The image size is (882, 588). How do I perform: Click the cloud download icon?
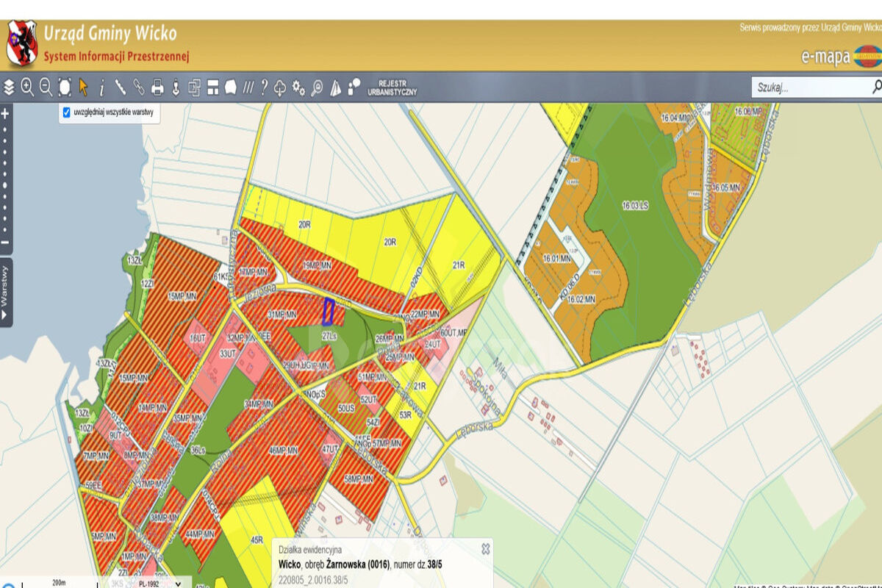(280, 87)
